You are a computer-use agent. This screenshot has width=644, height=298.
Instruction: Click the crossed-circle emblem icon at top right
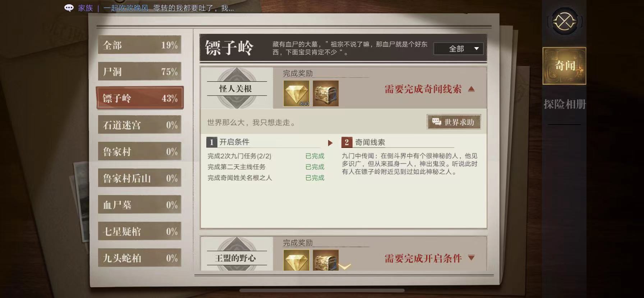coord(565,22)
